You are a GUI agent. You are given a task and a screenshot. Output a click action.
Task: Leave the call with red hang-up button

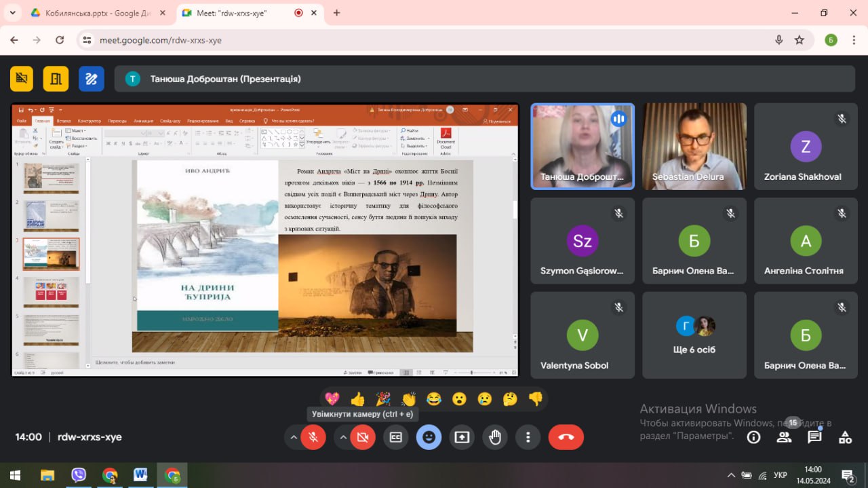pos(566,438)
